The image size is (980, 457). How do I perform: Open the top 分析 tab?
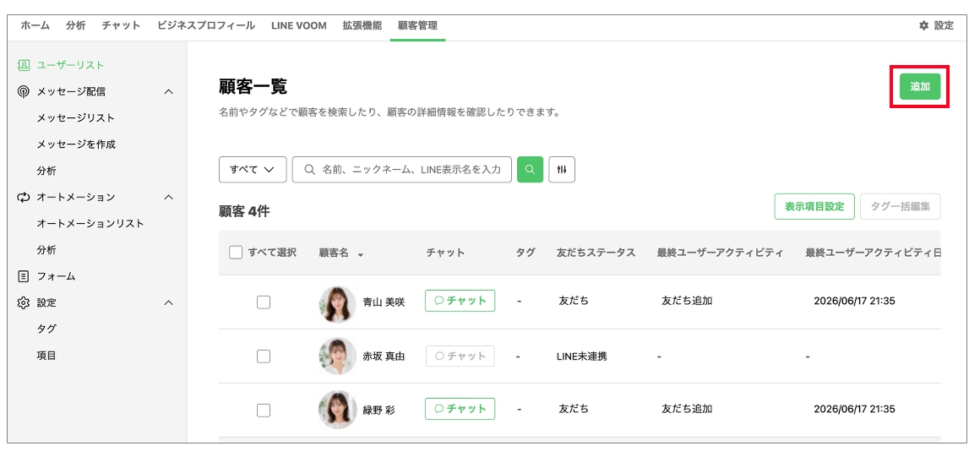point(76,25)
